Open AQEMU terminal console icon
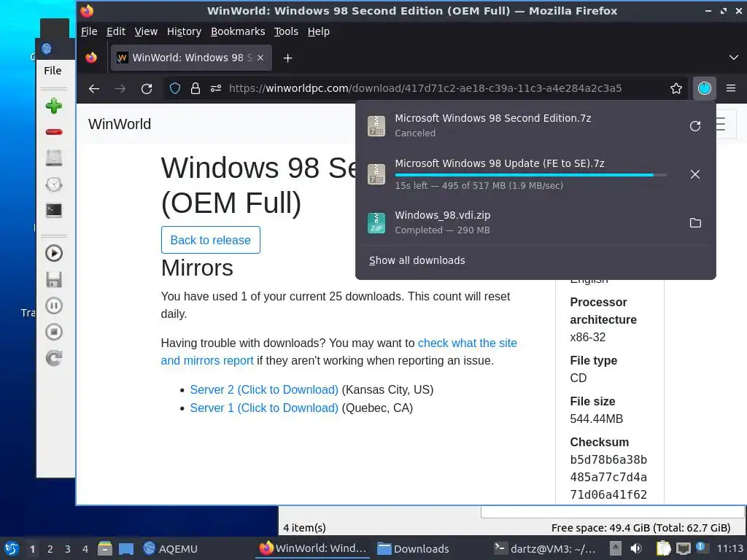Image resolution: width=747 pixels, height=560 pixels. pos(54,211)
